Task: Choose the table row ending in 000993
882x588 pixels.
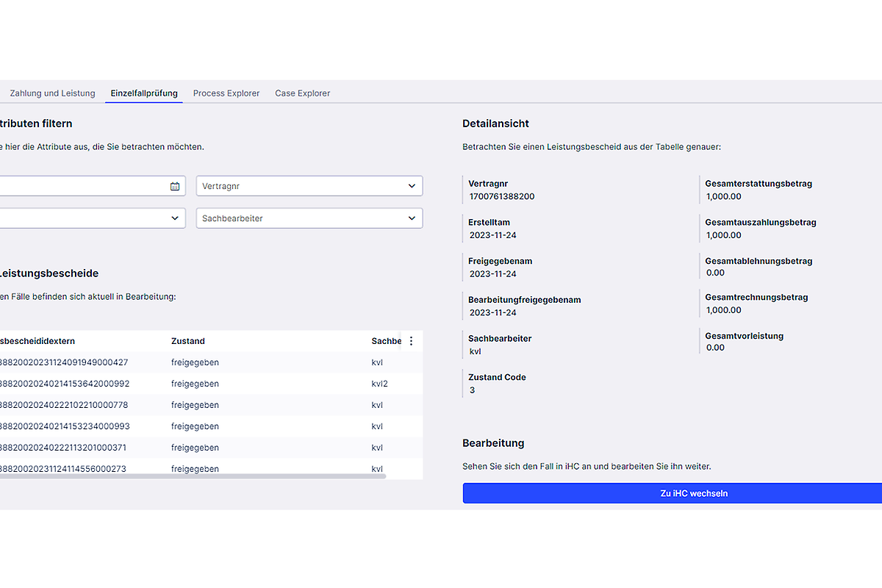Action: pyautogui.click(x=65, y=426)
